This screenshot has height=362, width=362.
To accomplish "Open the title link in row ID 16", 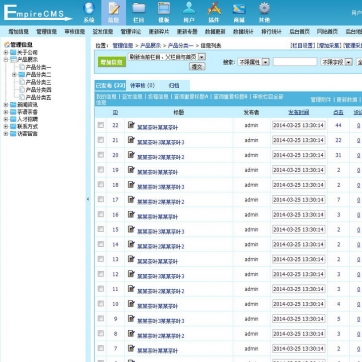I will [x=157, y=217].
